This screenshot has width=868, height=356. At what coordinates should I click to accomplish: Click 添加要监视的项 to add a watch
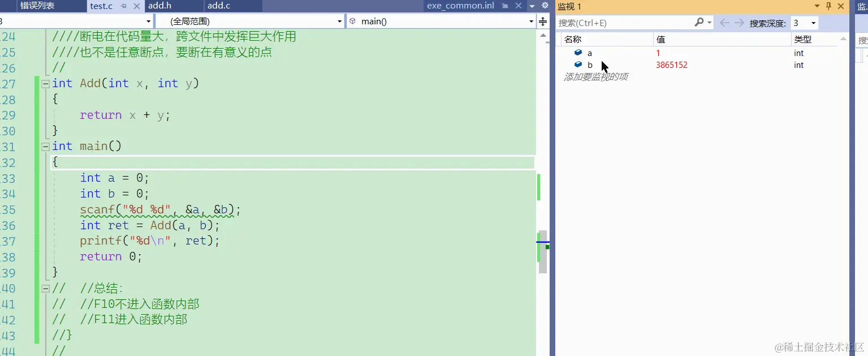pyautogui.click(x=595, y=76)
